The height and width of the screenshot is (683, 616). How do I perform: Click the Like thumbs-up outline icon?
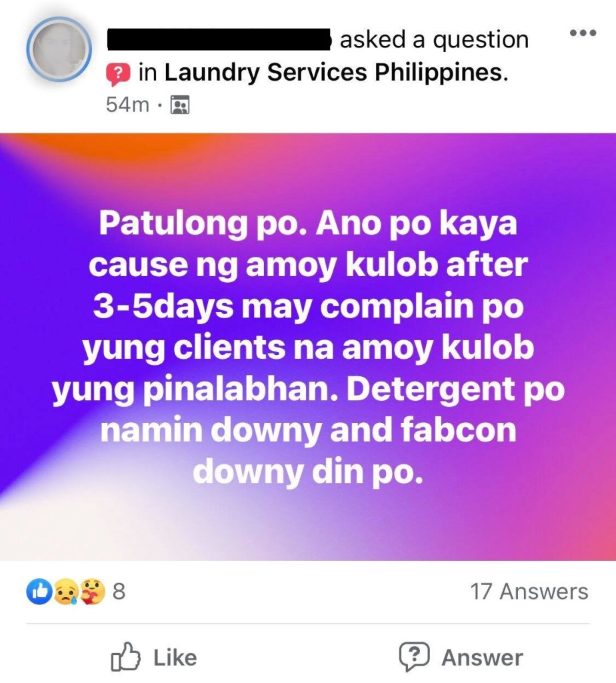click(126, 656)
